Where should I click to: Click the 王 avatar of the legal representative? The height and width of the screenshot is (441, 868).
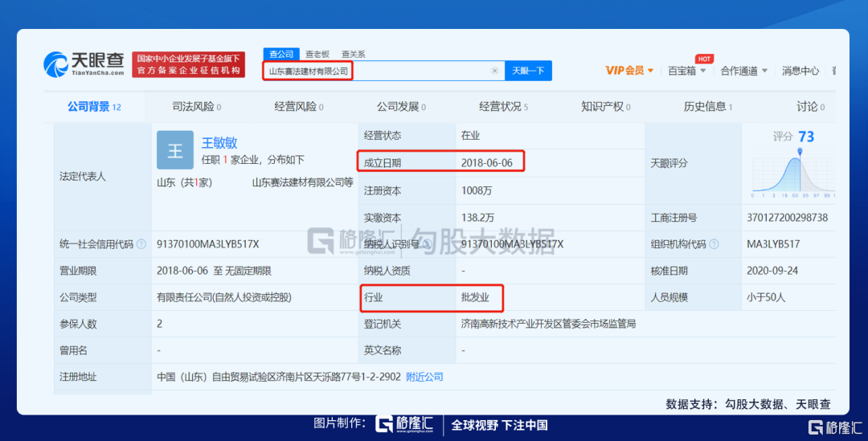pos(175,150)
